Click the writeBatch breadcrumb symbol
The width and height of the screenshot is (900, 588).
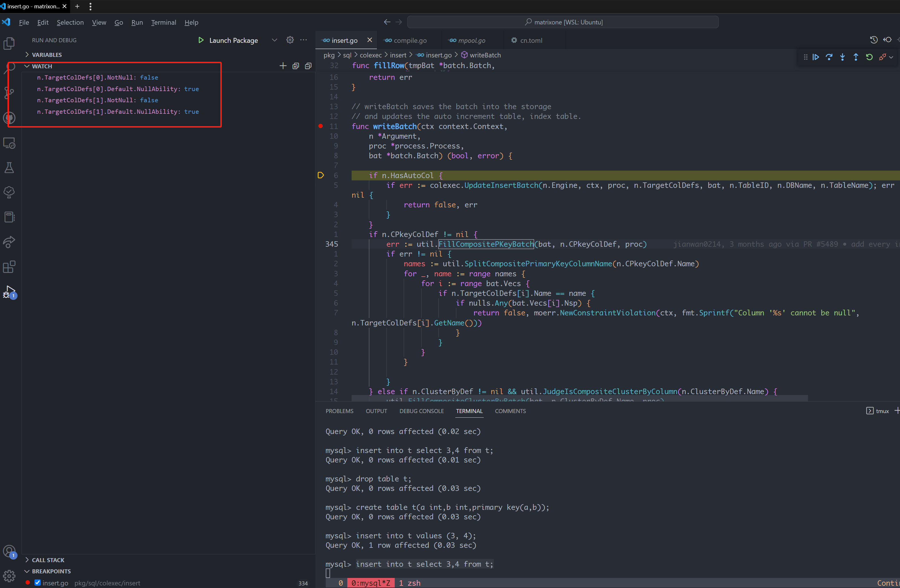485,55
